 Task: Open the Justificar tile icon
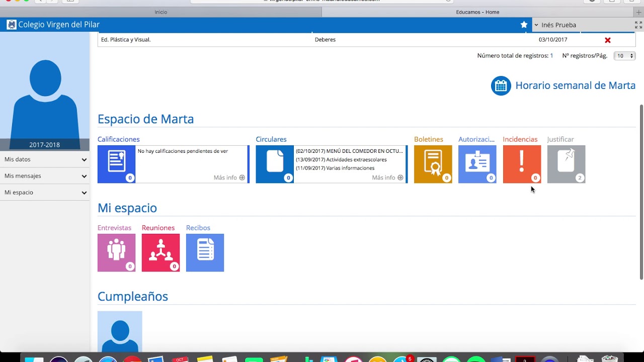click(566, 164)
